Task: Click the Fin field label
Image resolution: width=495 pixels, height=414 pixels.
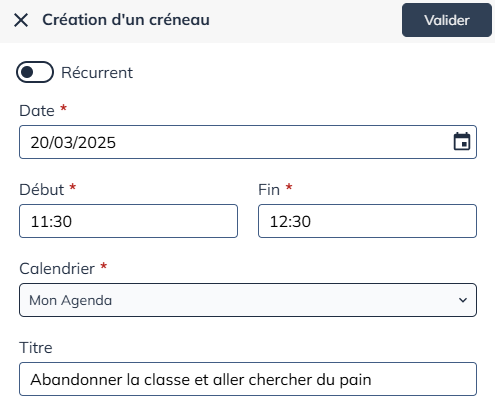Action: tap(269, 190)
